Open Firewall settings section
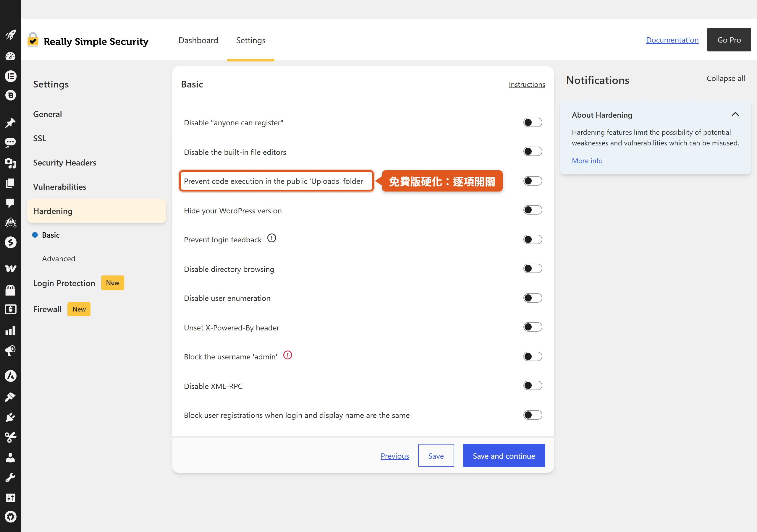 pos(47,309)
